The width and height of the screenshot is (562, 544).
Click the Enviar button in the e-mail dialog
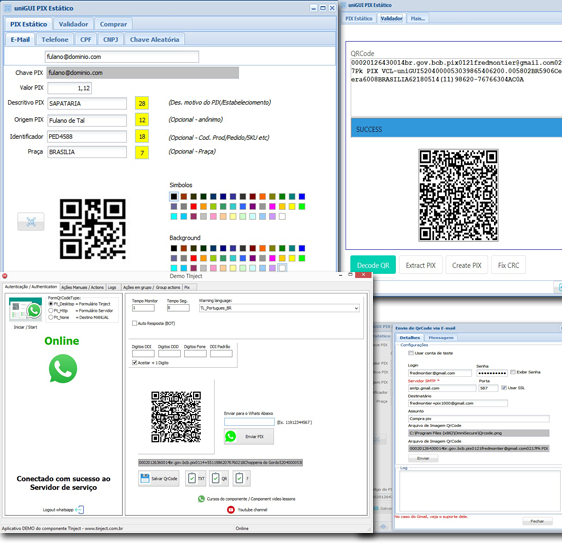tap(423, 458)
